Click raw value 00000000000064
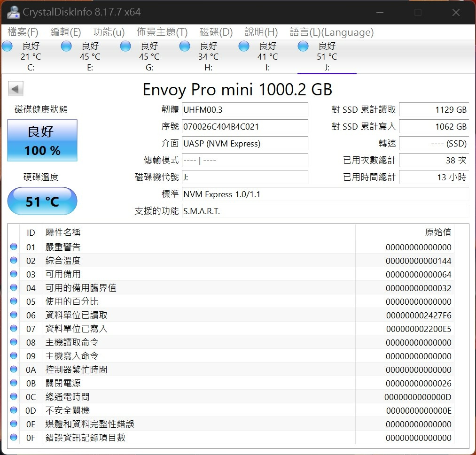Screen dimensions: 476x455 point(418,275)
